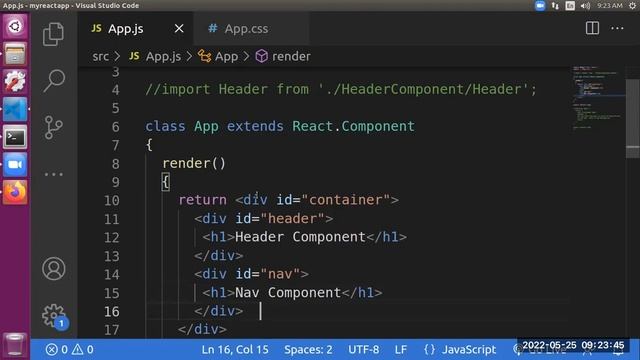Open Visual Studio Code in dock
640x360 pixels.
[x=15, y=109]
